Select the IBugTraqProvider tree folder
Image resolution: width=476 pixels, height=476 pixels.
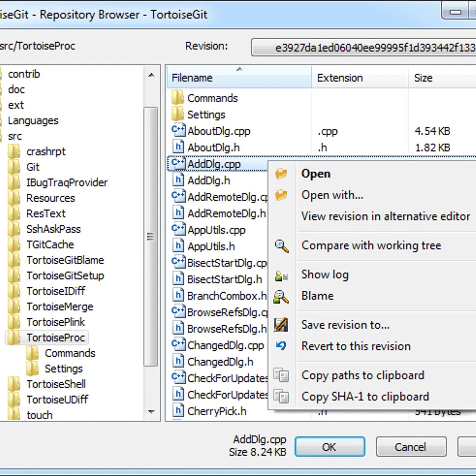click(x=67, y=182)
